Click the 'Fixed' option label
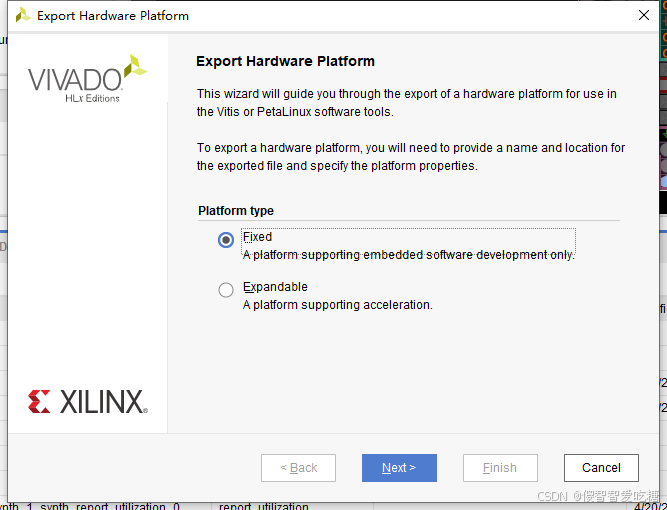 (257, 237)
